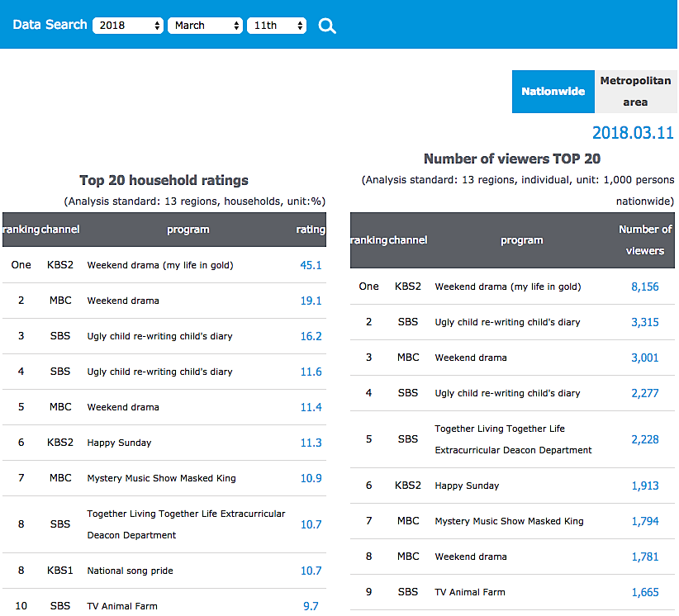Click the magnifying glass search icon
679x616 pixels.
327,26
